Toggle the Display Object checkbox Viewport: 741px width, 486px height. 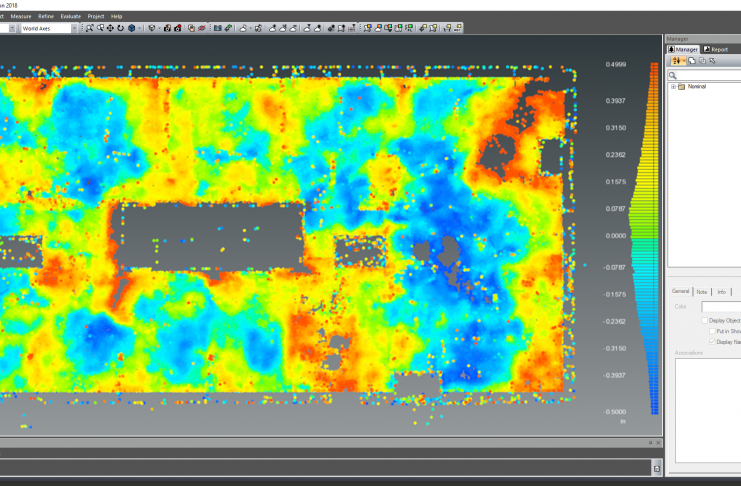coord(704,320)
